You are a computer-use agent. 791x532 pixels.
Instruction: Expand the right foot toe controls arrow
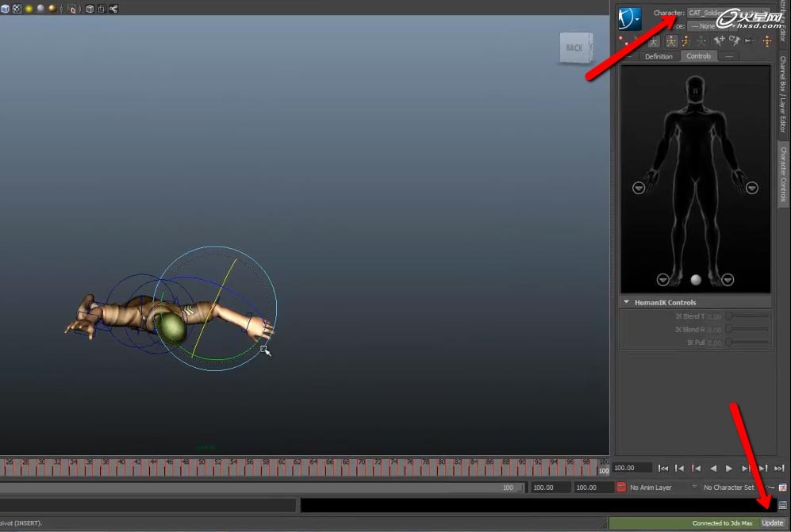(662, 279)
